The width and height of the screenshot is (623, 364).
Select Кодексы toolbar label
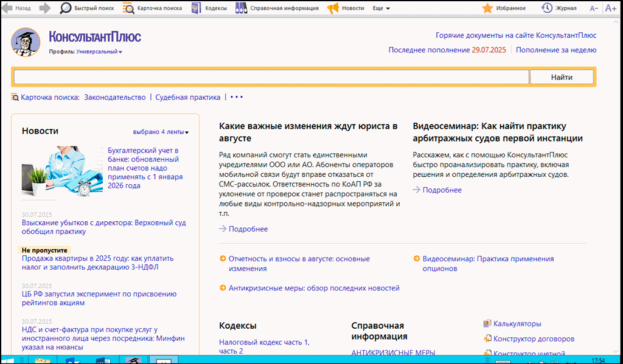[x=216, y=9]
